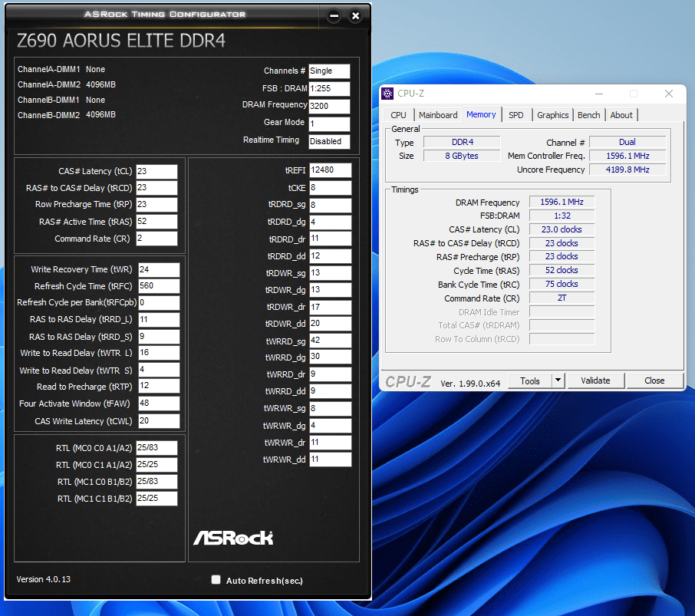The width and height of the screenshot is (695, 616).
Task: Select the tRFCpb value field
Action: point(159,303)
